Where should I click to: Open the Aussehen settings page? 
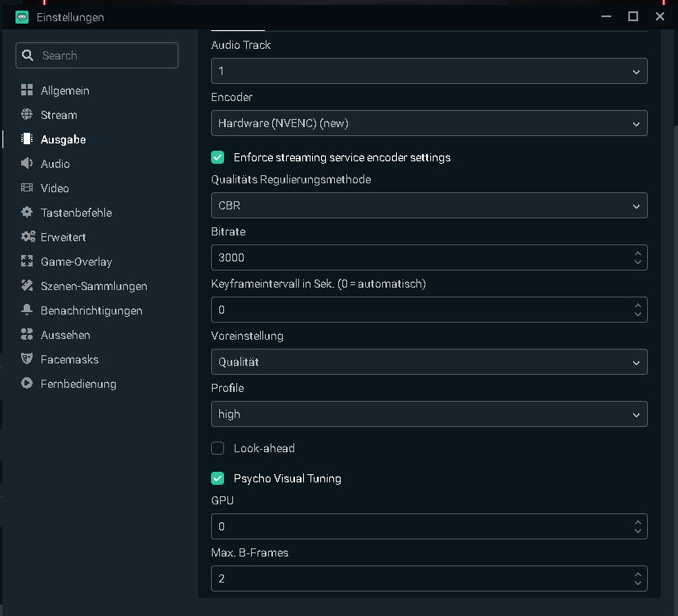[x=65, y=335]
